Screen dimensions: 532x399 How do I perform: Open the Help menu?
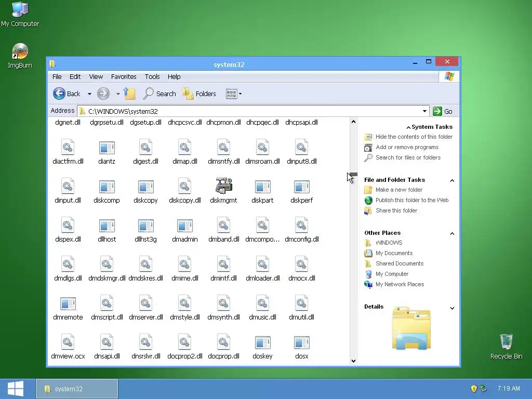(x=174, y=77)
